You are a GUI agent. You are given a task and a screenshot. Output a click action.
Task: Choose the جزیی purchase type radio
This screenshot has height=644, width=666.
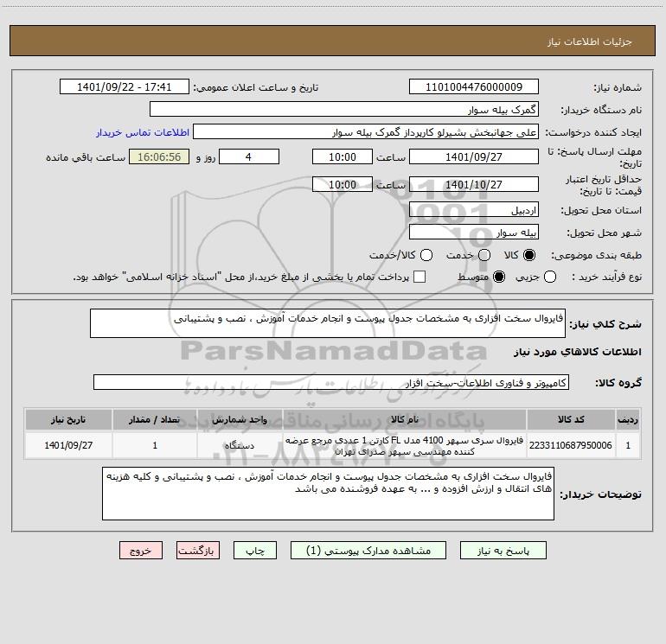click(x=549, y=277)
